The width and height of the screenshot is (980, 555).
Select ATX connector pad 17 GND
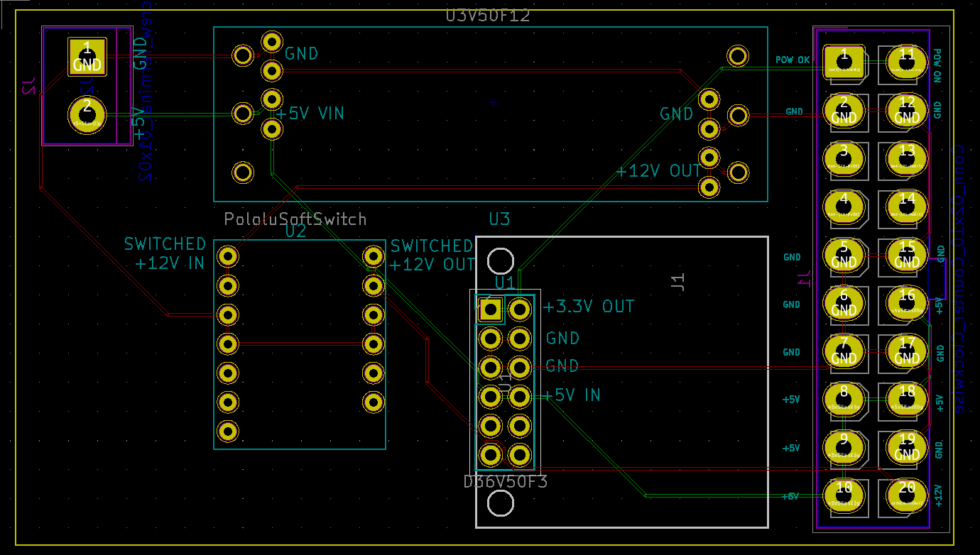[907, 351]
